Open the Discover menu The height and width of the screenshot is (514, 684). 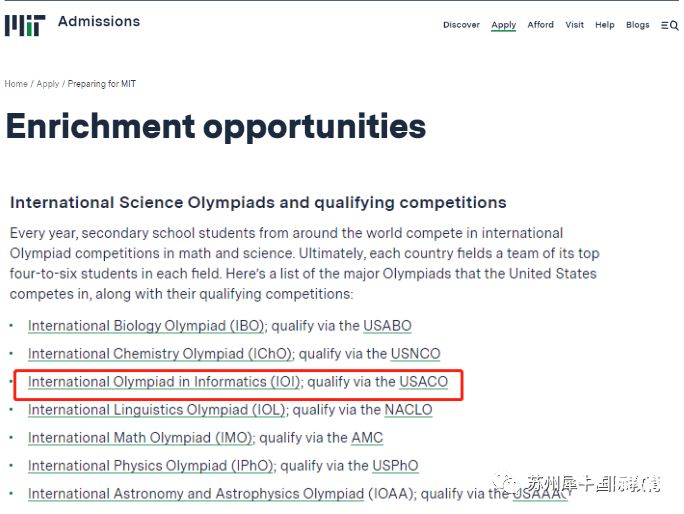click(461, 25)
